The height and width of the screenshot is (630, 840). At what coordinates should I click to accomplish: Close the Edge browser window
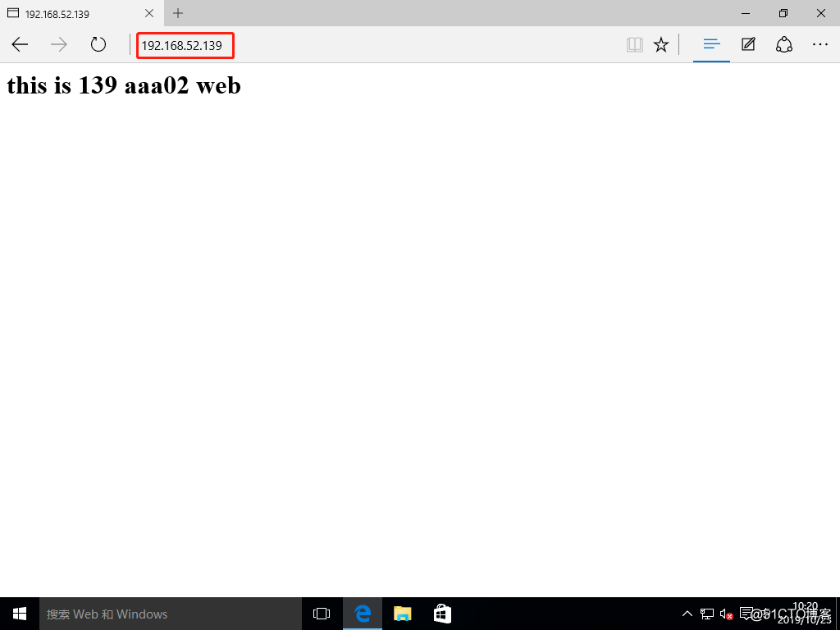(x=820, y=13)
